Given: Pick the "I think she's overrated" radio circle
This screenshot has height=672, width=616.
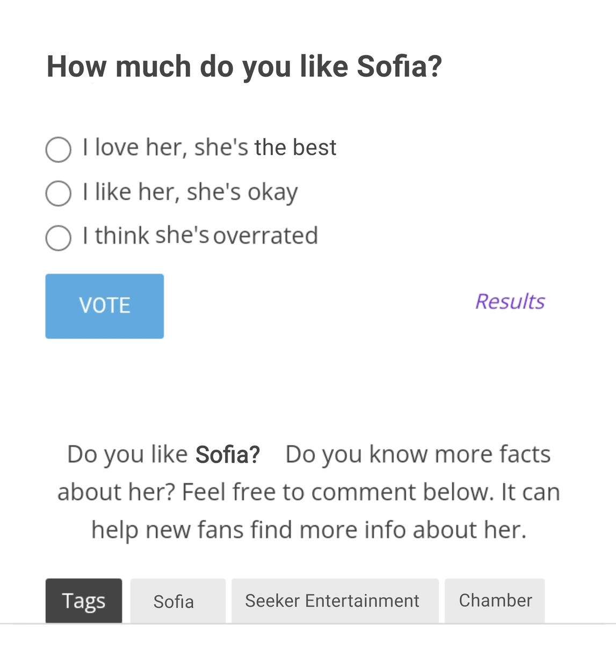Looking at the screenshot, I should [59, 238].
